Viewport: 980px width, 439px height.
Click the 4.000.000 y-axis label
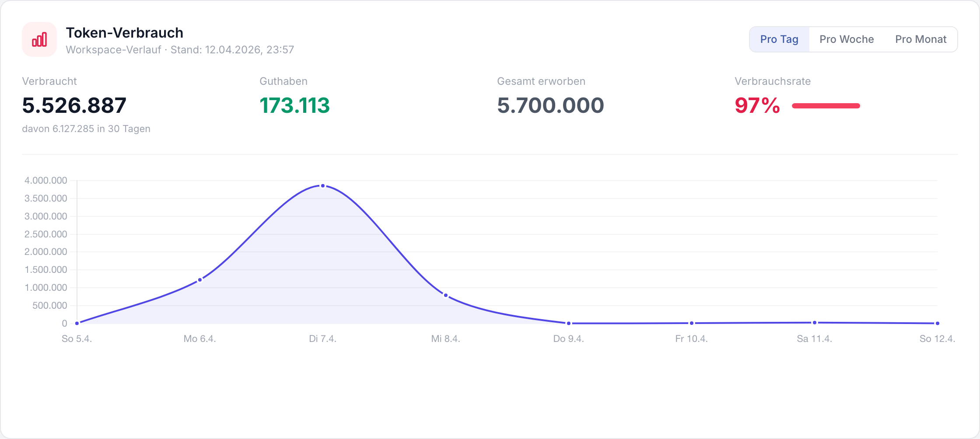click(x=46, y=181)
